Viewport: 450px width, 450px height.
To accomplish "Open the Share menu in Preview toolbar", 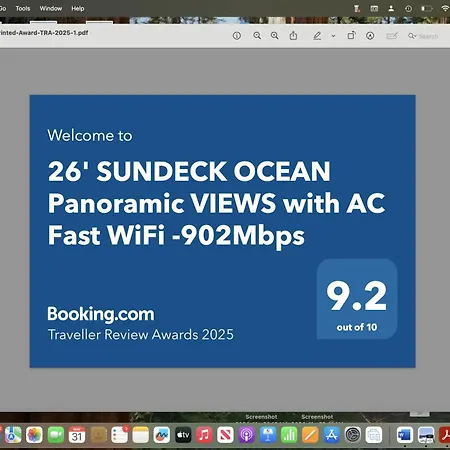I will click(x=293, y=35).
